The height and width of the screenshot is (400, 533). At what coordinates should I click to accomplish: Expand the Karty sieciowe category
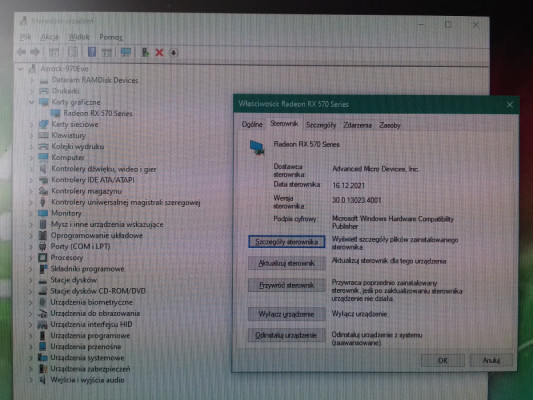[x=32, y=124]
